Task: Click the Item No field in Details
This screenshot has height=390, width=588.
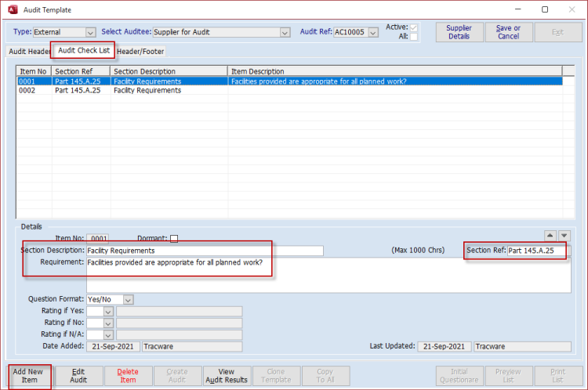Action: (97, 239)
